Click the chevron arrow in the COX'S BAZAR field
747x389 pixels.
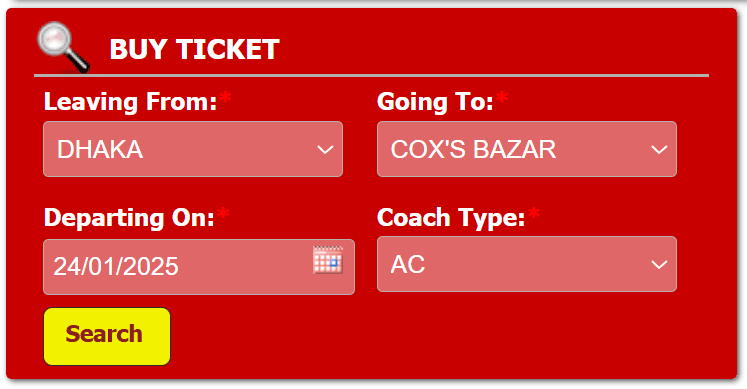pyautogui.click(x=659, y=150)
